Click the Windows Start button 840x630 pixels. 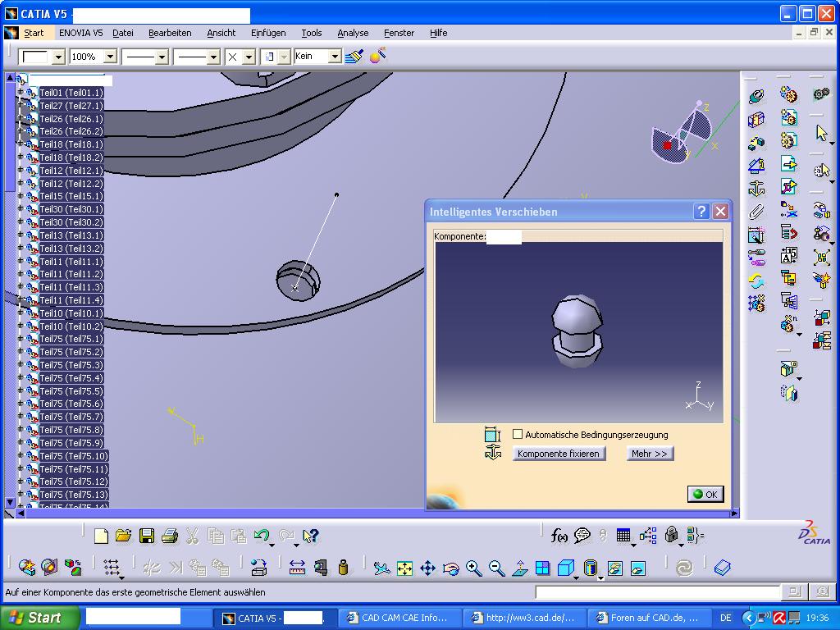point(39,618)
